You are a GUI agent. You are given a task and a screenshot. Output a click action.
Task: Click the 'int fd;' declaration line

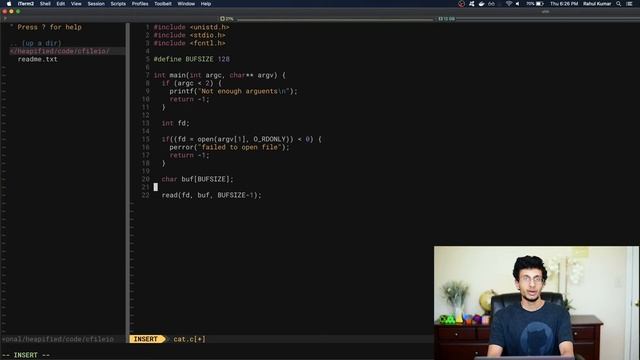176,123
